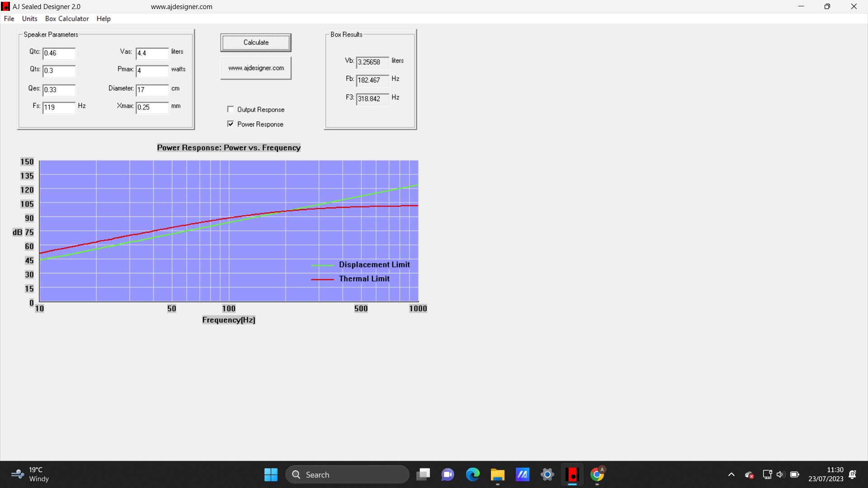Click the Thermal Limit legend label
The height and width of the screenshot is (488, 868).
click(364, 279)
